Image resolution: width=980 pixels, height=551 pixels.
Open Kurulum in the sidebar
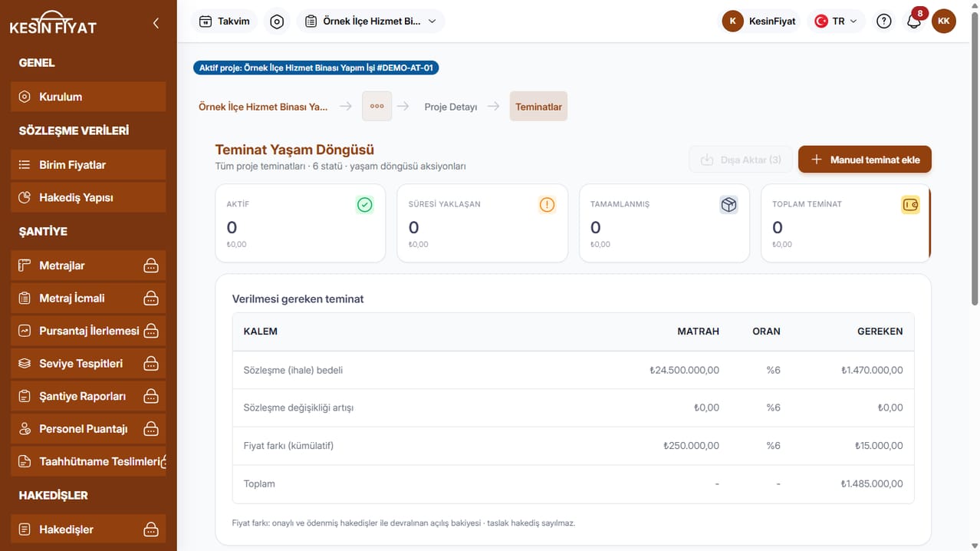click(88, 97)
